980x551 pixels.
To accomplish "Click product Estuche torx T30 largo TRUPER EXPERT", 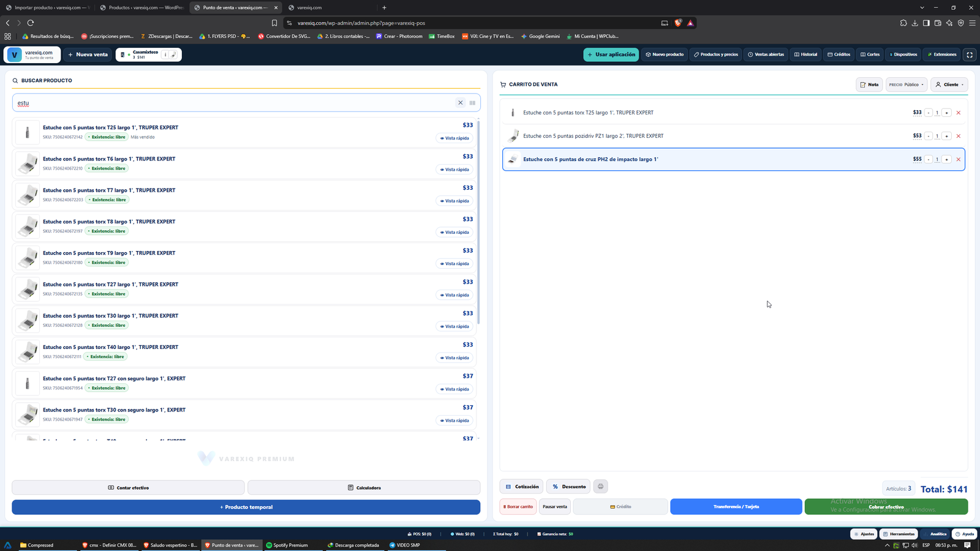I will [x=110, y=316].
